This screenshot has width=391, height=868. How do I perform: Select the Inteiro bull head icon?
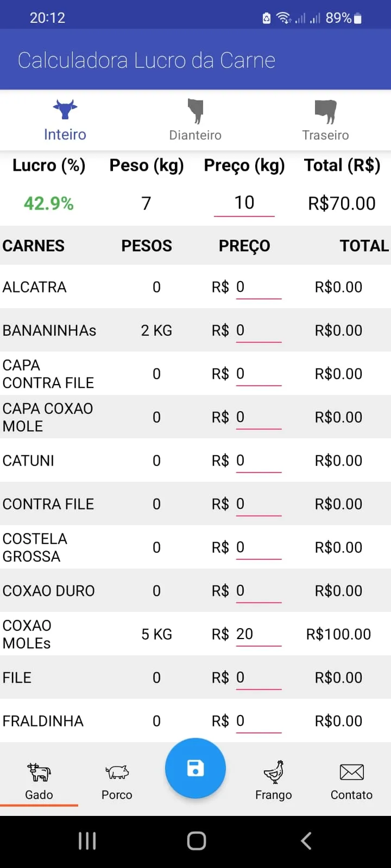(x=65, y=110)
